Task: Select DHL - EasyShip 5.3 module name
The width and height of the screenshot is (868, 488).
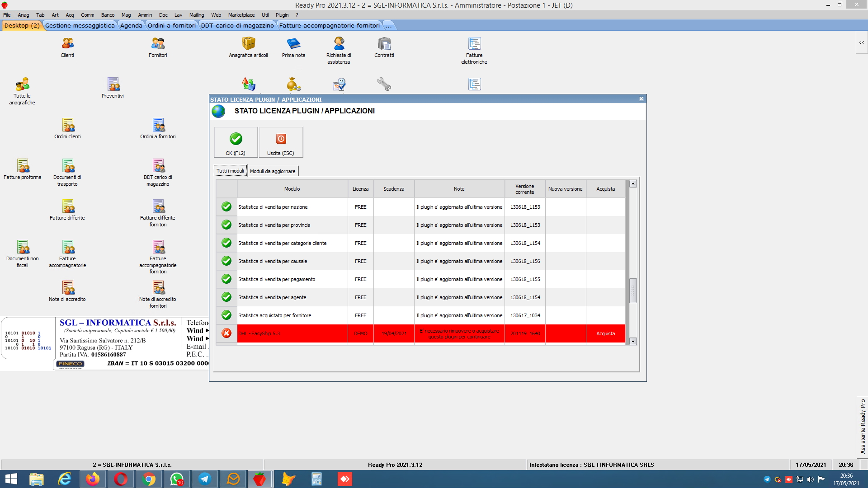Action: pos(259,333)
